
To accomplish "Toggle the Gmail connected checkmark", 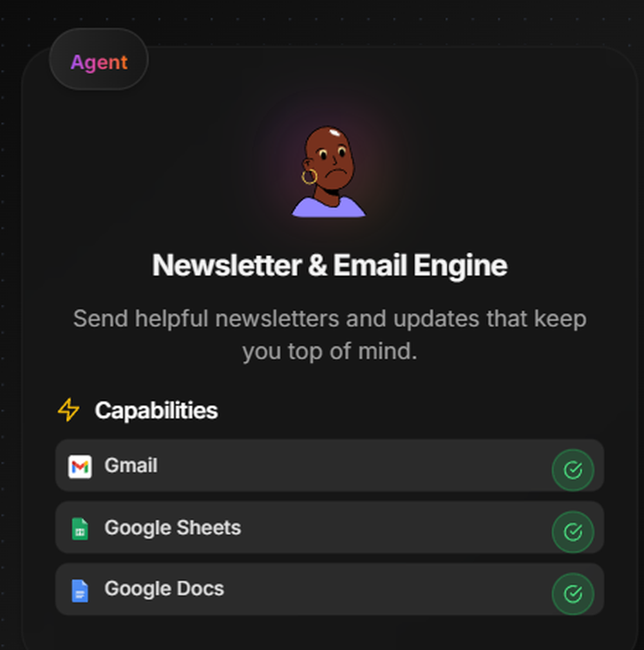I will click(573, 470).
